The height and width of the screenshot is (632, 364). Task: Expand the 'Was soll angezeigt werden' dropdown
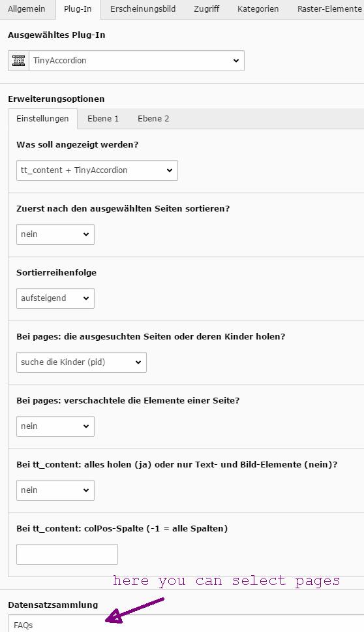click(97, 170)
